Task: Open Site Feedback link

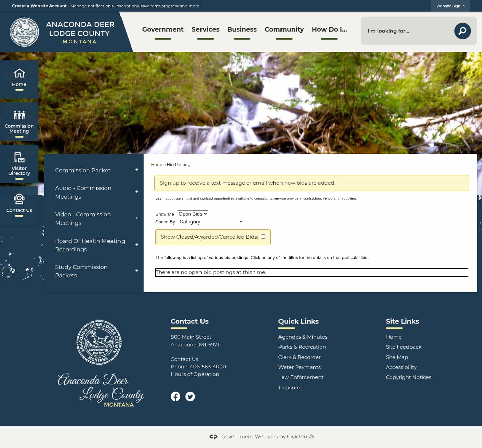Action: pos(404,347)
